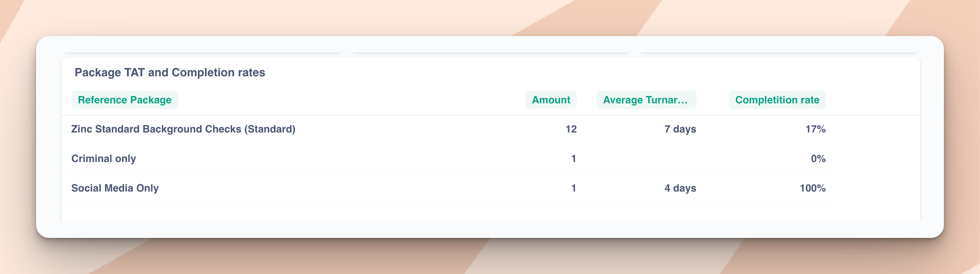Click the 4 days turnaround cell
The height and width of the screenshot is (274, 980).
pyautogui.click(x=680, y=188)
